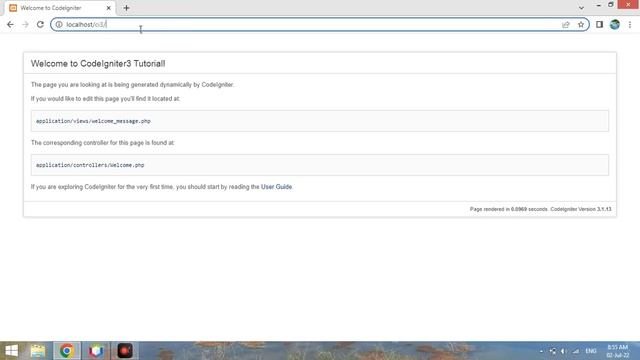Click the Chrome taskbar icon

pyautogui.click(x=67, y=351)
